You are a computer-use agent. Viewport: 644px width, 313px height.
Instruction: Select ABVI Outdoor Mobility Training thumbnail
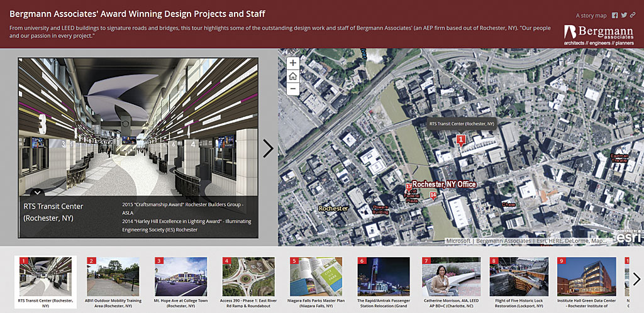tap(113, 282)
